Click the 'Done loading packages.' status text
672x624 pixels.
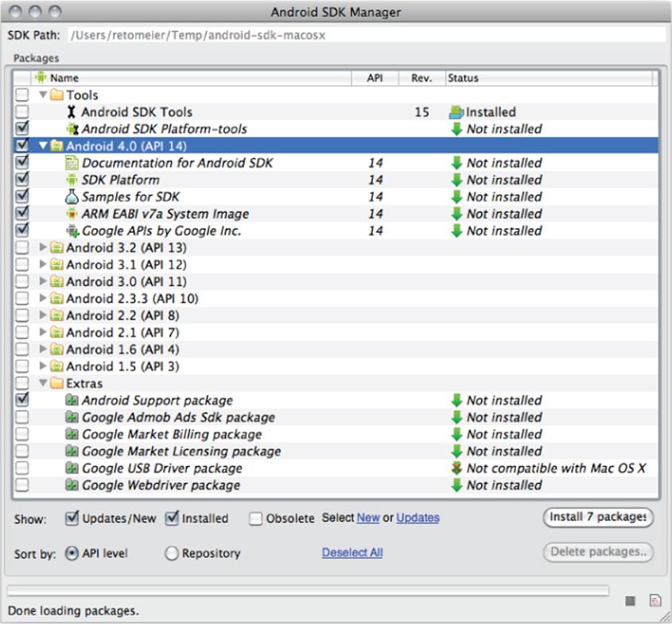(73, 610)
